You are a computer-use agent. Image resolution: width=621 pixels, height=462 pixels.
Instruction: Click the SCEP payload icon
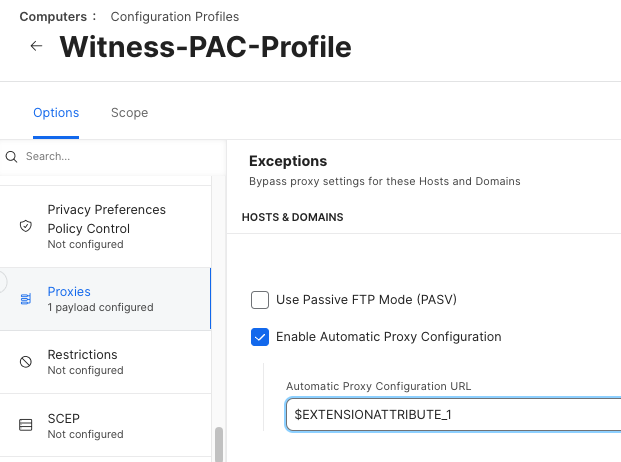[26, 425]
